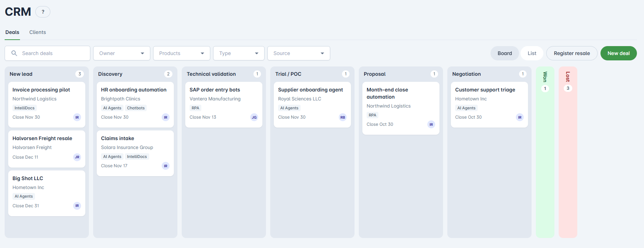Screen dimensions: 644x248
Task: Click JR avatar on Halvorsen Freight resale
Action: pyautogui.click(x=77, y=157)
